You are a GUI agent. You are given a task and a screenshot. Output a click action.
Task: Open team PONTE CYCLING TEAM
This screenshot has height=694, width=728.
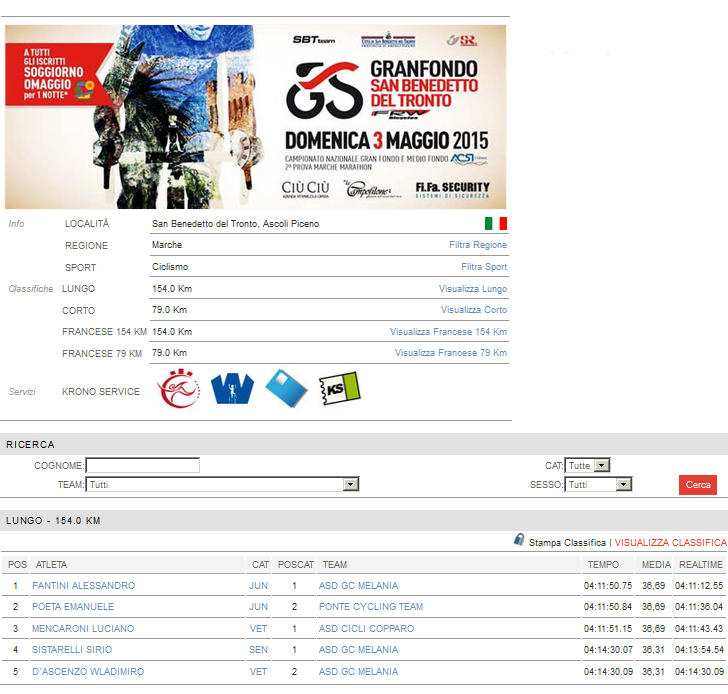click(x=371, y=607)
